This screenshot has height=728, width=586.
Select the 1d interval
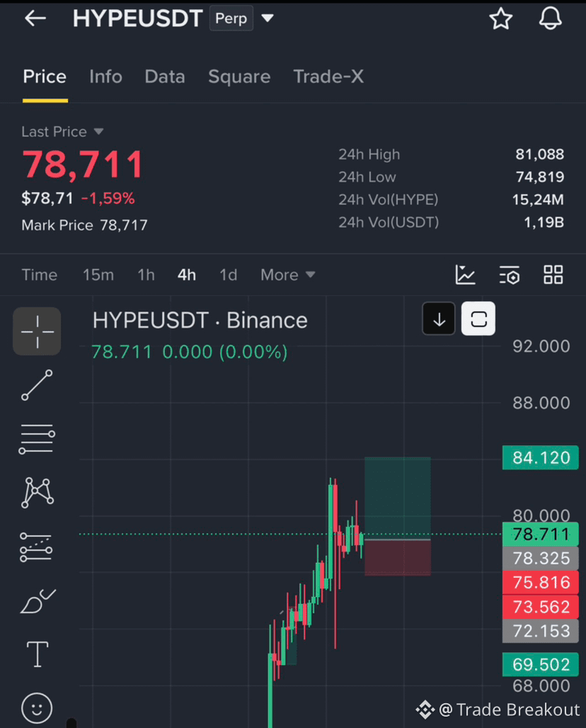(229, 275)
